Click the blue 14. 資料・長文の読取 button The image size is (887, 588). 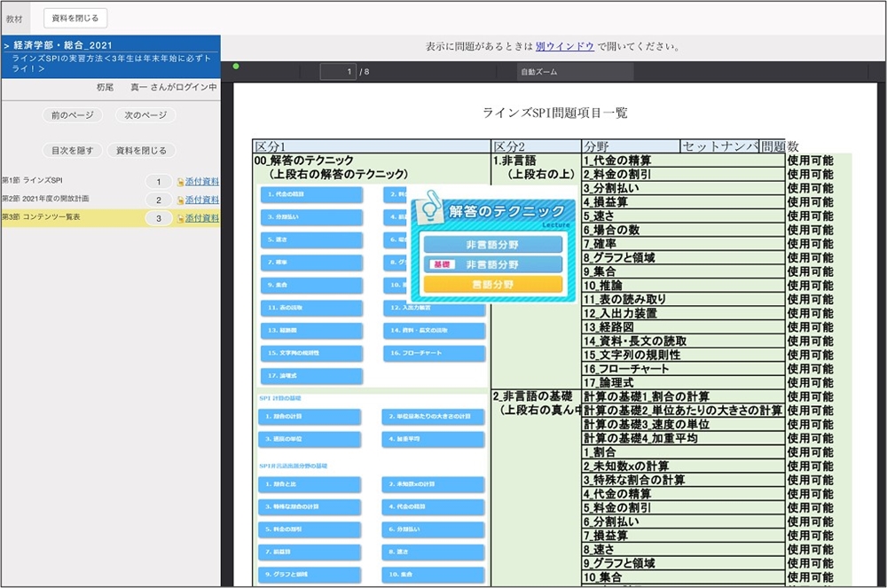tap(434, 330)
